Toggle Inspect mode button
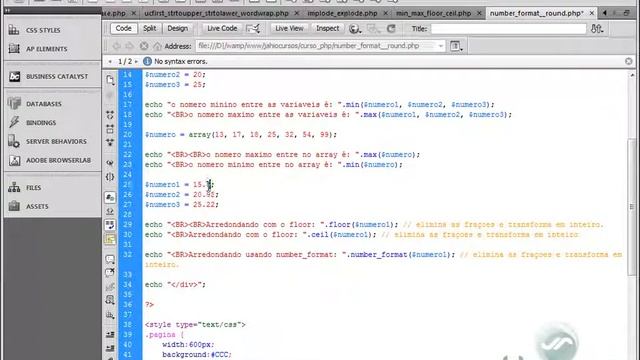Screen dimensions: 640x360 click(x=327, y=29)
